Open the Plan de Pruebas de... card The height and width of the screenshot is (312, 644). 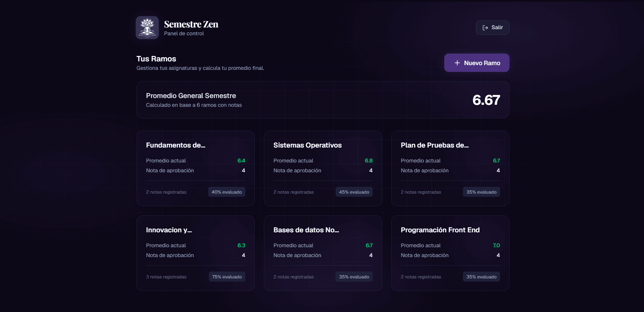click(450, 168)
